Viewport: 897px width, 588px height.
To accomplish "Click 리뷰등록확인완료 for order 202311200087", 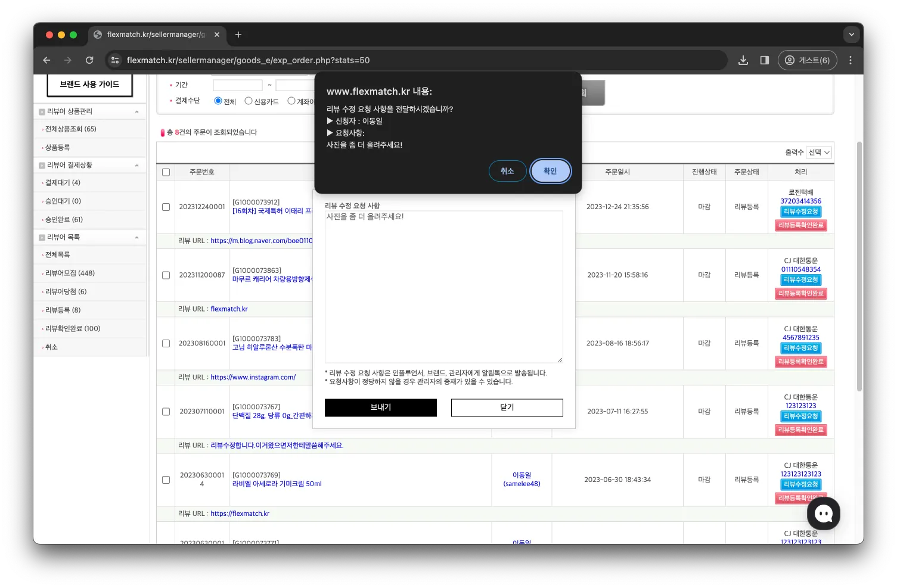I will click(x=801, y=294).
